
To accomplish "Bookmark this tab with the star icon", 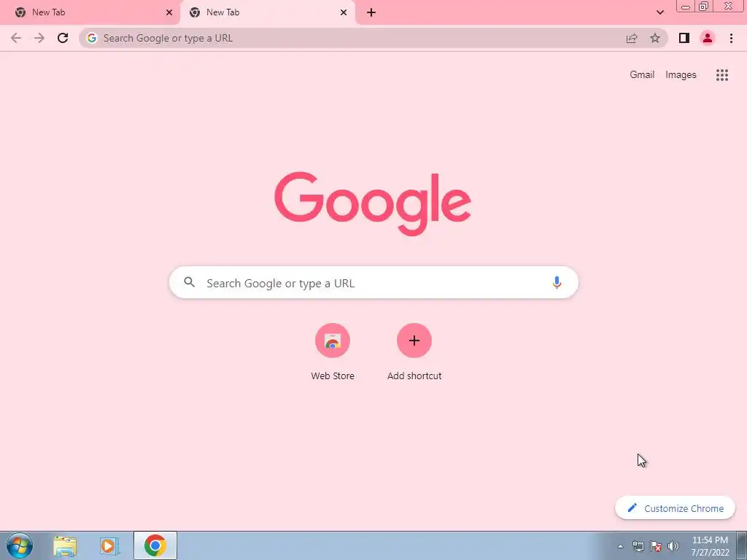I will click(x=655, y=38).
